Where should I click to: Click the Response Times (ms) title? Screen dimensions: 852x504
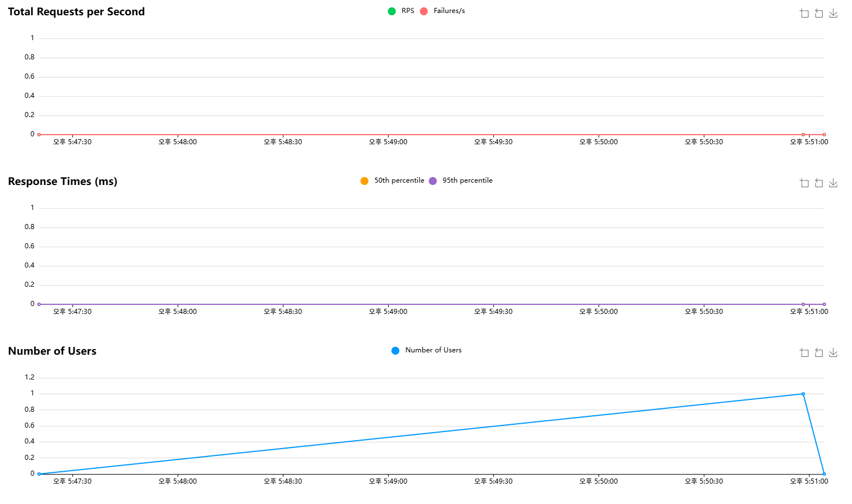[x=63, y=182]
